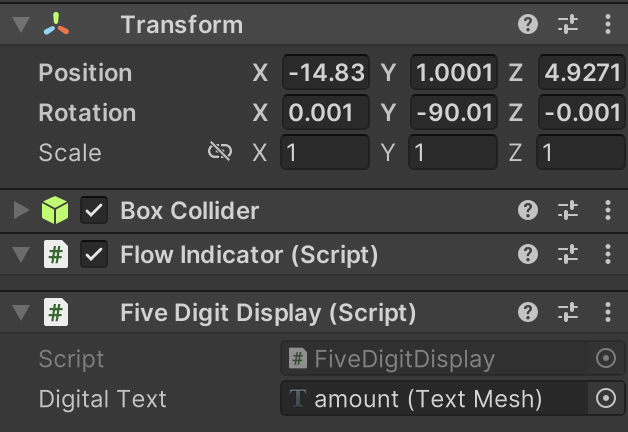628x432 pixels.
Task: Click the Flow Indicator component header
Action: click(248, 255)
